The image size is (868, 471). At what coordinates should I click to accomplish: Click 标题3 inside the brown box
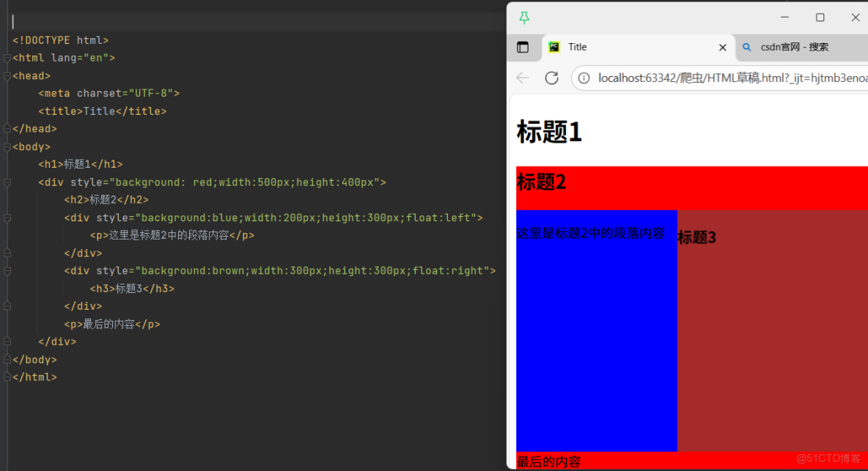pyautogui.click(x=696, y=237)
